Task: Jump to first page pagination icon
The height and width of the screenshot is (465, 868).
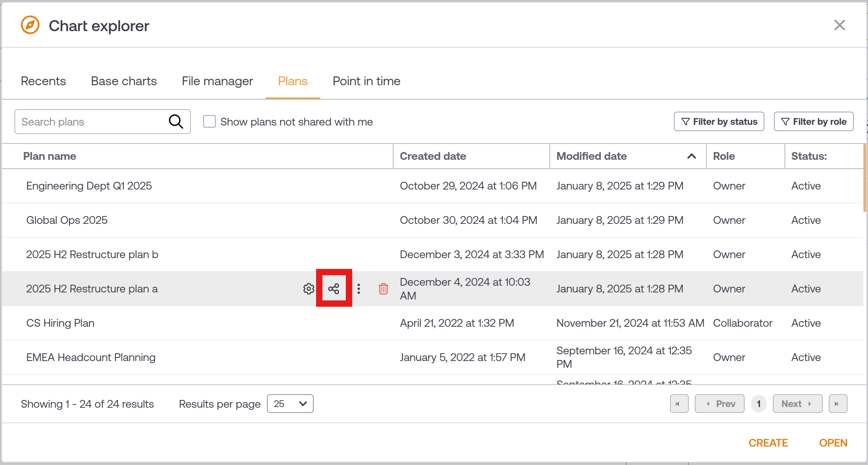Action: point(679,403)
